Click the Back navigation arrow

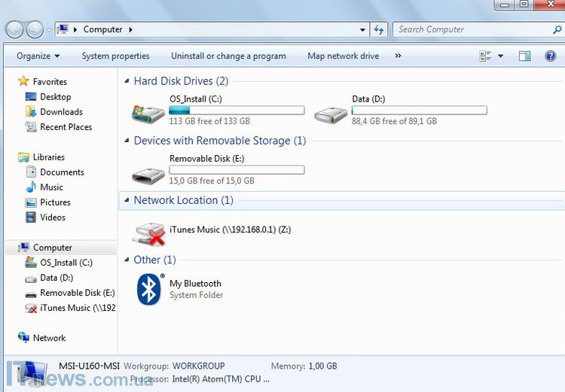pos(15,30)
